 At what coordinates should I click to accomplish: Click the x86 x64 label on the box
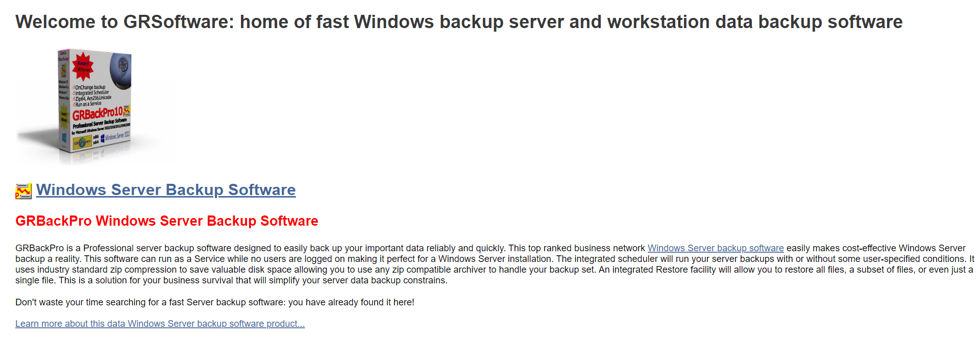pyautogui.click(x=95, y=140)
